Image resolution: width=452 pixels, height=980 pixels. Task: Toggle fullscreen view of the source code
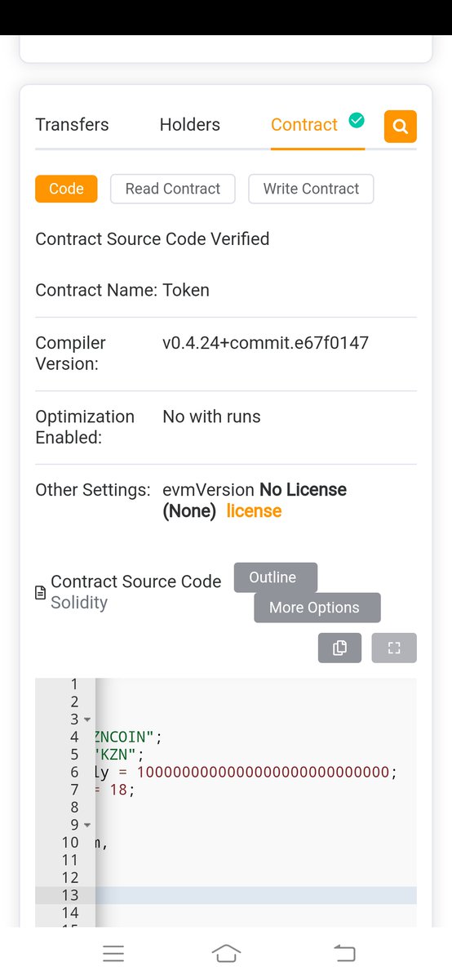pyautogui.click(x=394, y=648)
